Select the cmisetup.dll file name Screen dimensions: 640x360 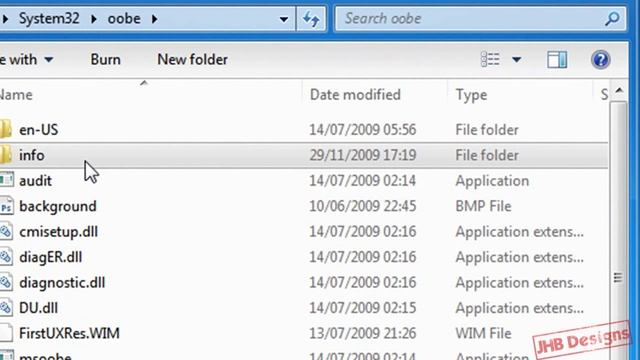(58, 232)
